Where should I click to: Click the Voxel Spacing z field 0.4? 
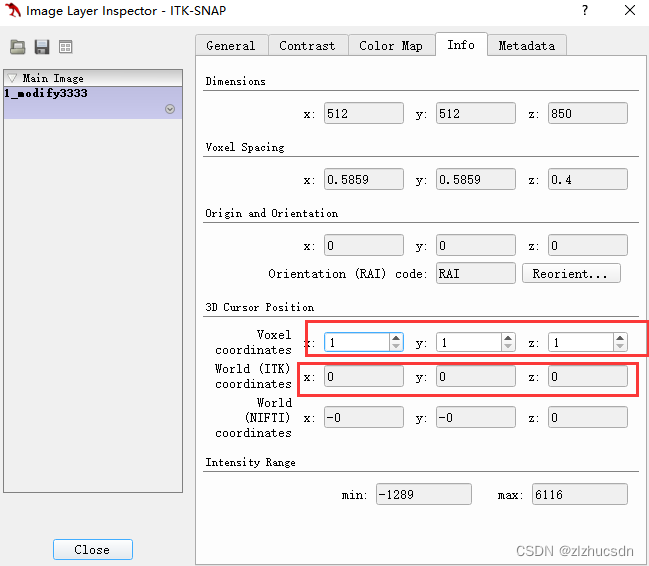pos(588,179)
